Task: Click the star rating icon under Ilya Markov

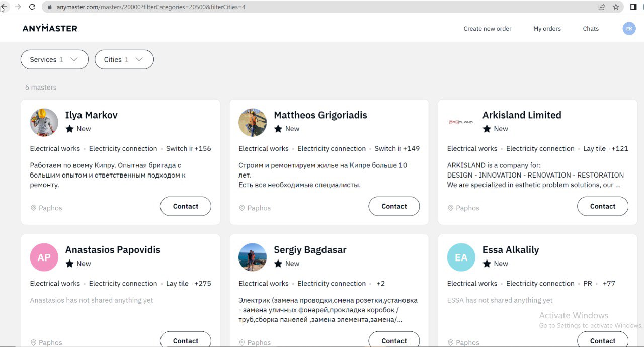Action: click(x=69, y=129)
